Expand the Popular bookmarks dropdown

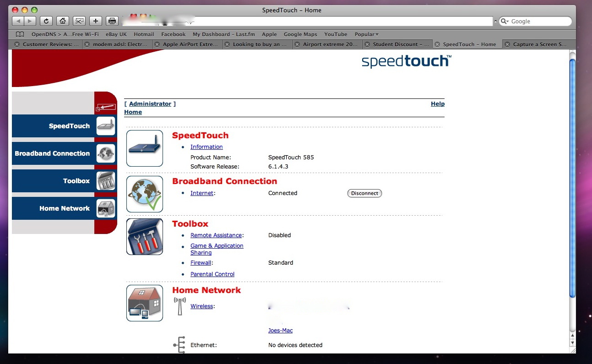(366, 34)
